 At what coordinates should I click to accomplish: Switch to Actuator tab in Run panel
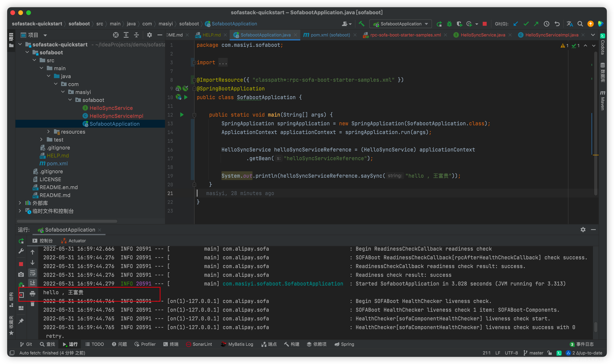click(x=74, y=241)
